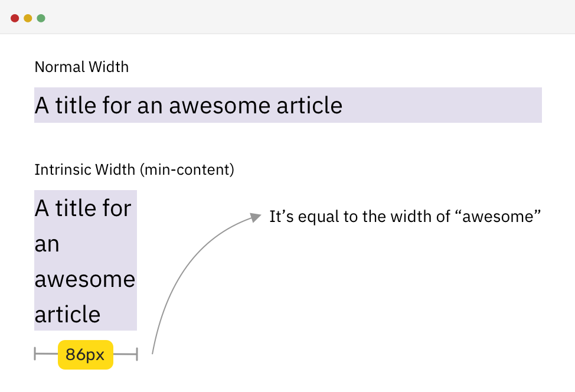This screenshot has width=575, height=392.
Task: Click the red close dot in the title bar
Action: point(15,18)
